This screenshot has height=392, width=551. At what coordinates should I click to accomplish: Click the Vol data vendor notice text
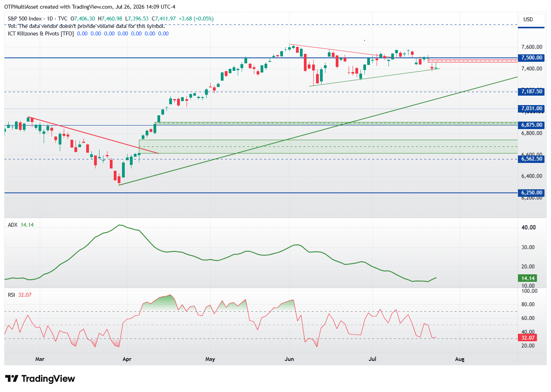click(86, 26)
